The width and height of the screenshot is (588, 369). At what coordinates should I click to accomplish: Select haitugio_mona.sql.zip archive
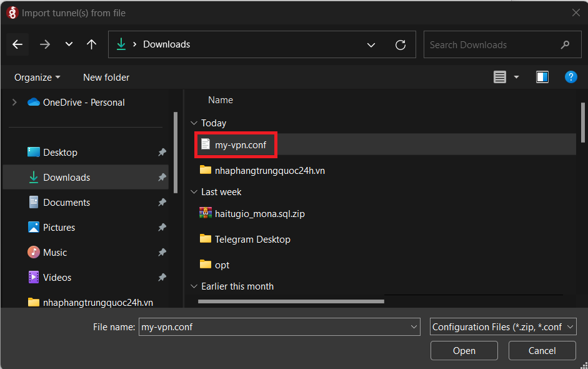coord(252,214)
